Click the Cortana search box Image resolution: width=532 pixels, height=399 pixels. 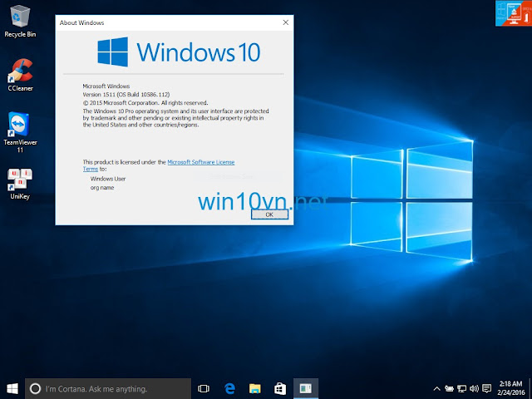(108, 388)
